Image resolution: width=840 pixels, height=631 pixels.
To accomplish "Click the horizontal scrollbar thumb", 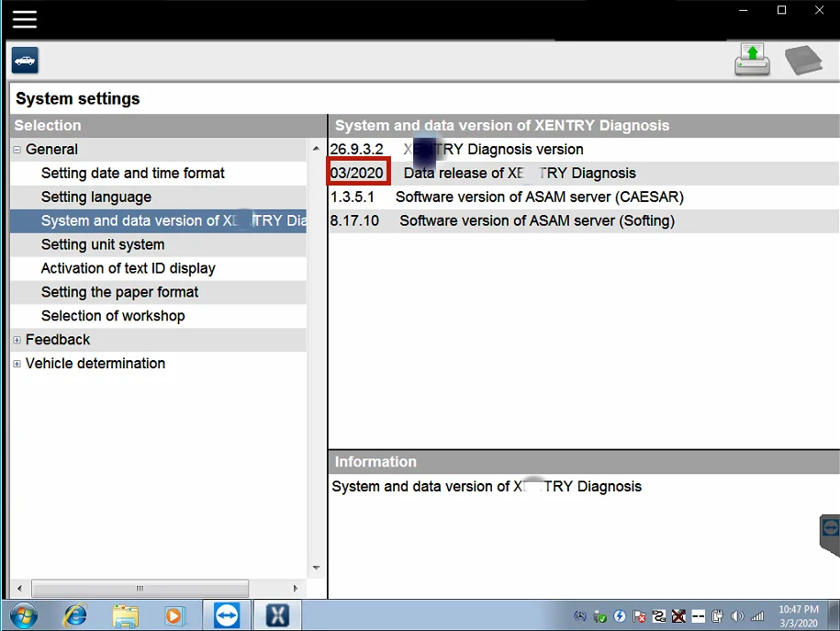I will (x=140, y=588).
